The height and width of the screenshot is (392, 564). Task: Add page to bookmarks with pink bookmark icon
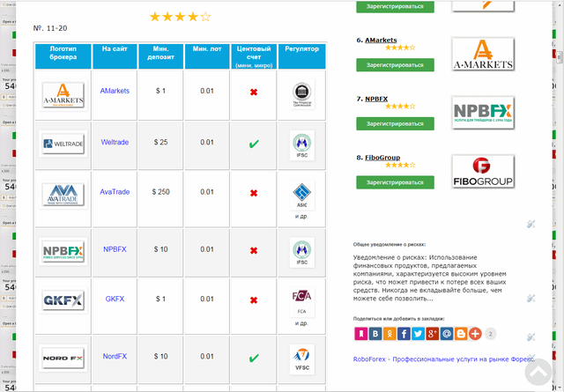360,334
